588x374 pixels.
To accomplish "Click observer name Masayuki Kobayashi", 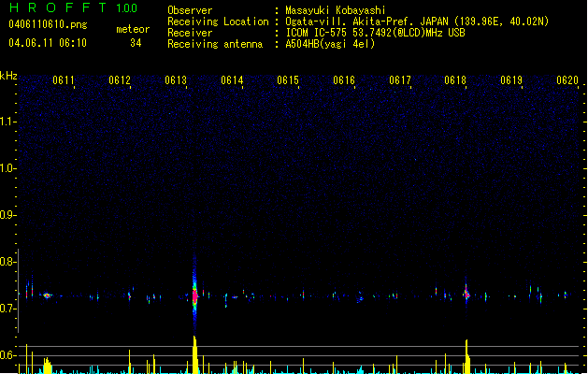I will click(336, 10).
